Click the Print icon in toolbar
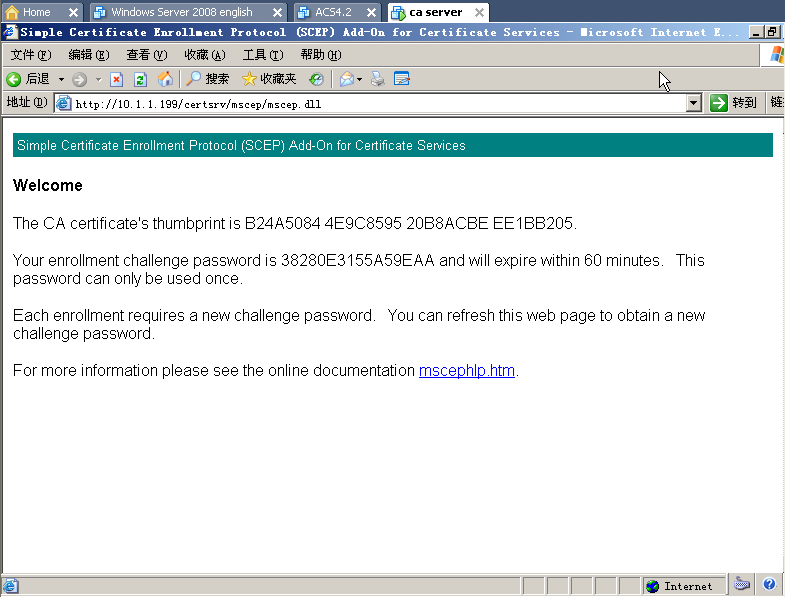Viewport: 785px width, 597px height. coord(378,79)
